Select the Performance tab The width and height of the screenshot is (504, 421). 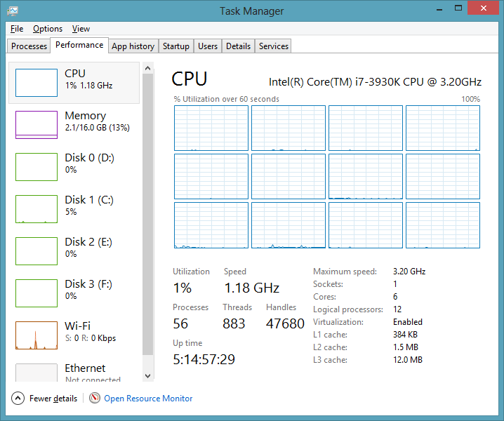coord(79,45)
